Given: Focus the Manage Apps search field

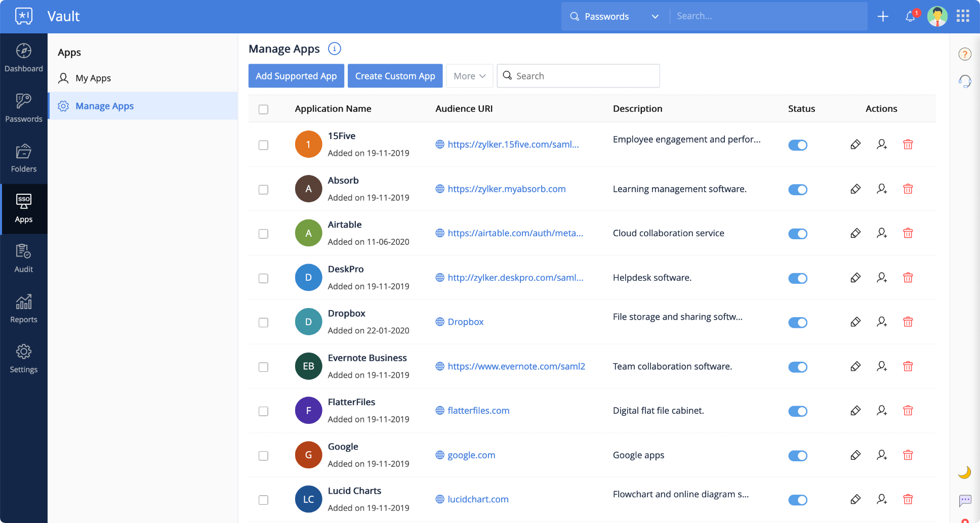Looking at the screenshot, I should coord(578,76).
